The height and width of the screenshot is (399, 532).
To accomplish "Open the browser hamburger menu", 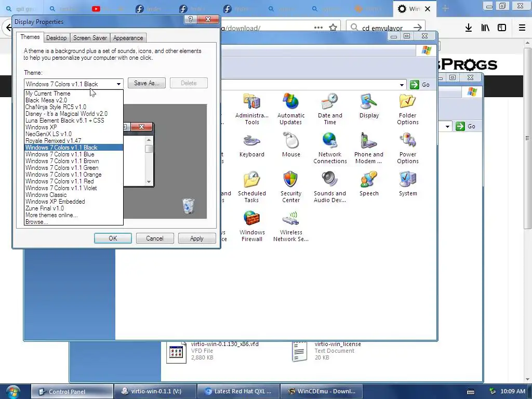I will click(522, 28).
